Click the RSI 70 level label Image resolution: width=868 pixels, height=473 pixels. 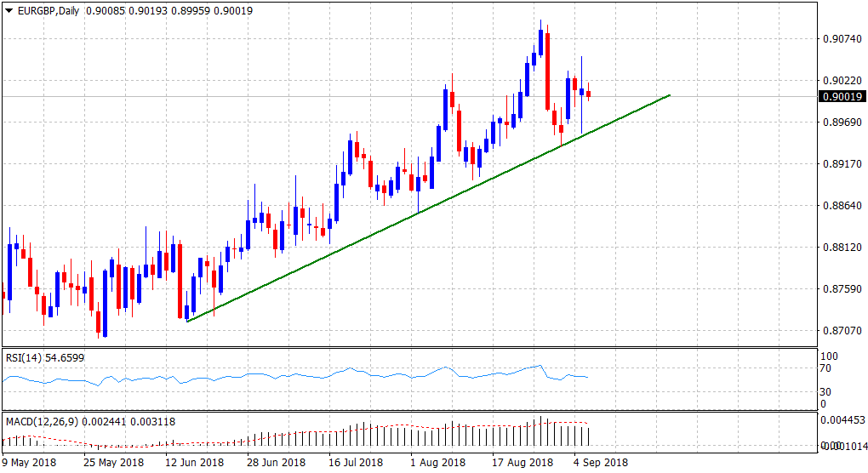pyautogui.click(x=824, y=368)
